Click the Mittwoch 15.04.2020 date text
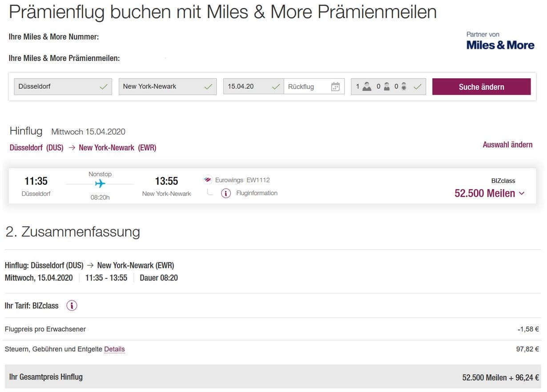 pyautogui.click(x=88, y=132)
